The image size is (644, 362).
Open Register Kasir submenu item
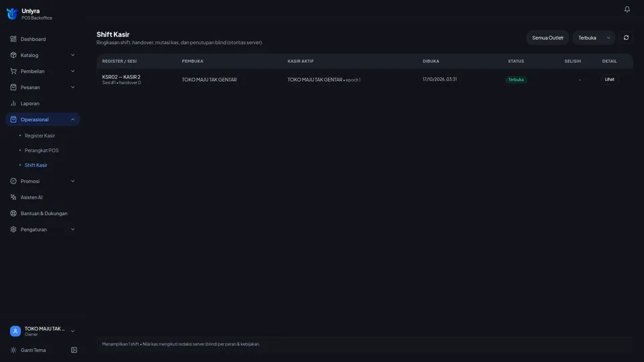tap(40, 135)
